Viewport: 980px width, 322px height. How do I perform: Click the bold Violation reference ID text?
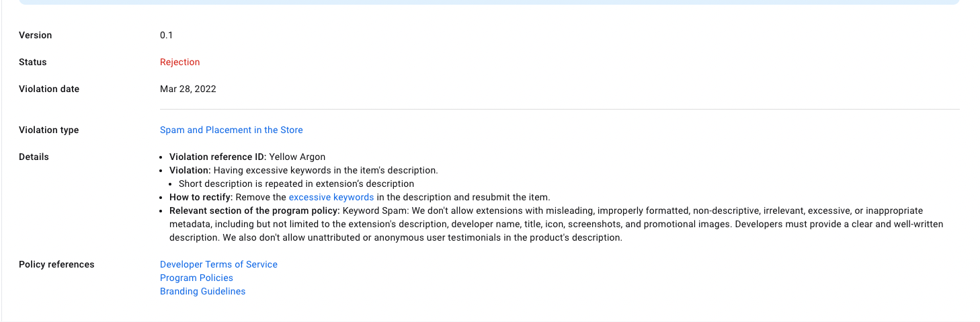pyautogui.click(x=217, y=157)
